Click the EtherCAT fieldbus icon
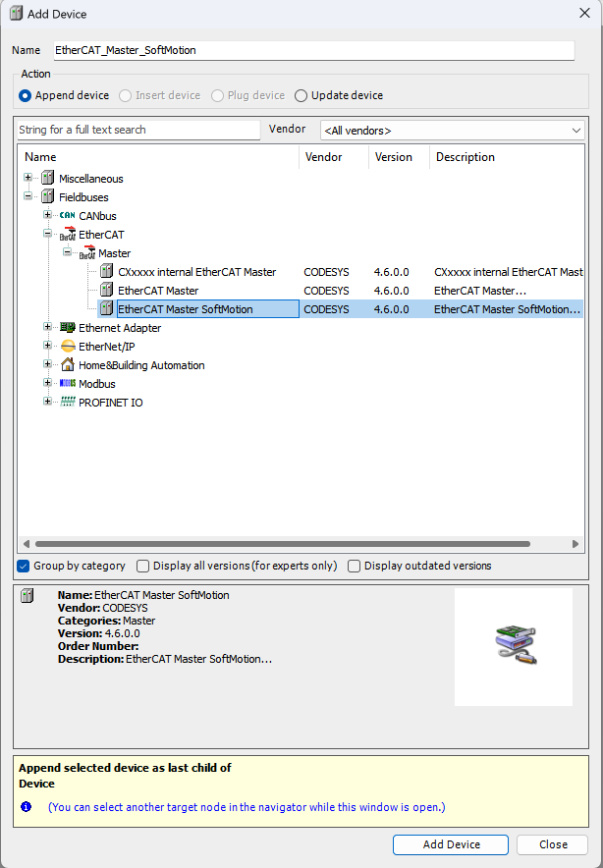This screenshot has width=603, height=868. (x=68, y=234)
